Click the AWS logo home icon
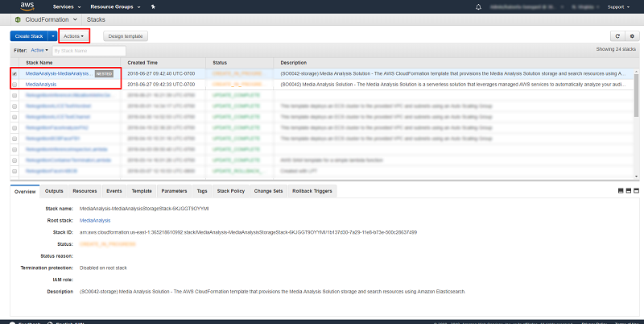This screenshot has width=644, height=324. [x=27, y=6]
